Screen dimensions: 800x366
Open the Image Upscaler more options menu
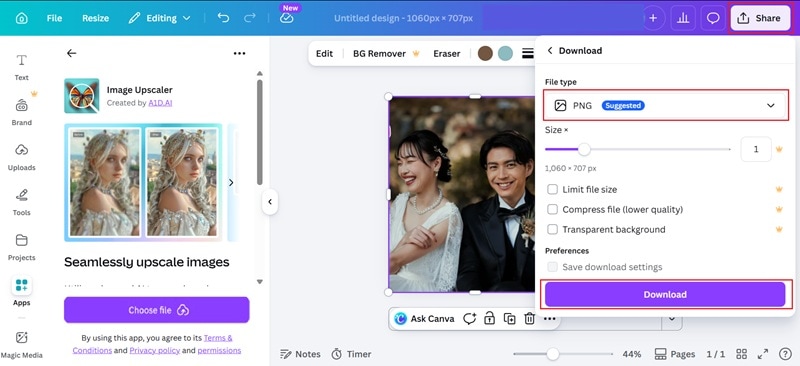point(239,53)
